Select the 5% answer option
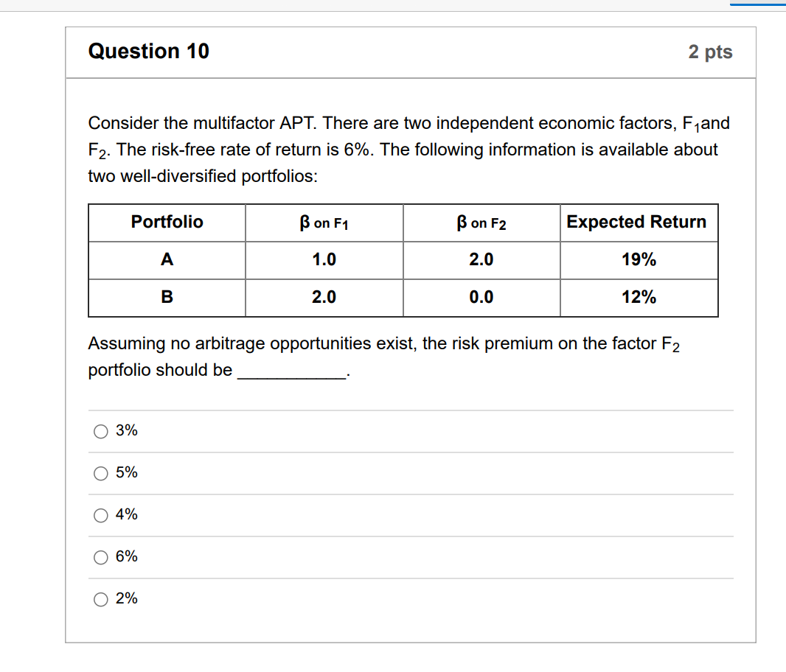This screenshot has width=786, height=672. [101, 473]
